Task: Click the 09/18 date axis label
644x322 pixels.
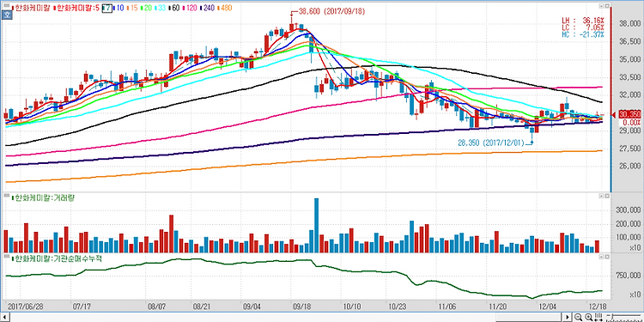Action: (x=301, y=307)
